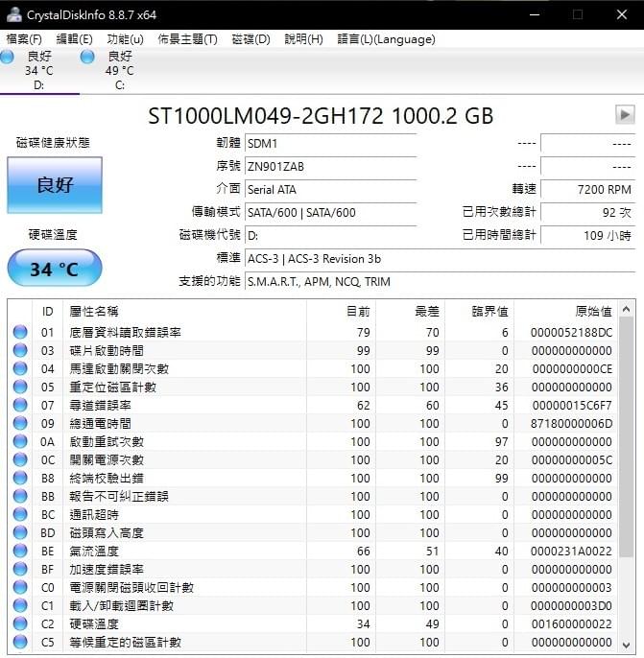The height and width of the screenshot is (658, 644).
Task: Click raw value 000052188DC
Action: [x=571, y=332]
